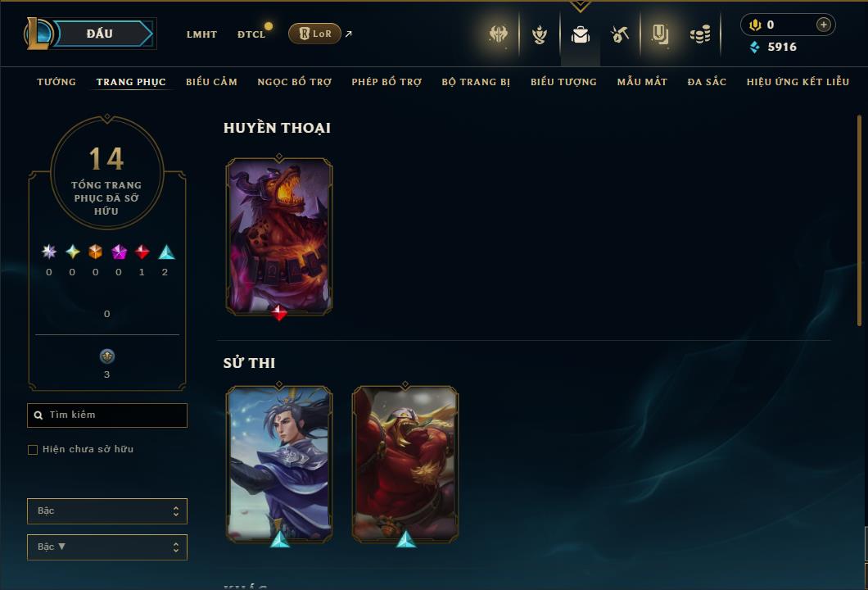Open the NGỌC BỔ TRỢ tab

[x=295, y=82]
